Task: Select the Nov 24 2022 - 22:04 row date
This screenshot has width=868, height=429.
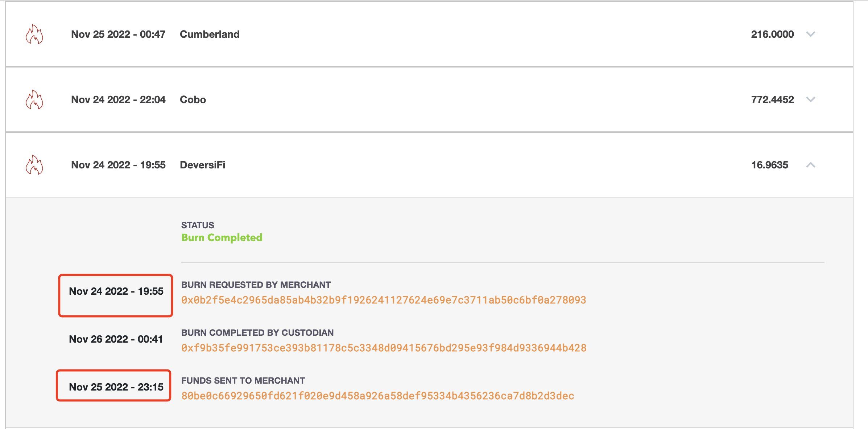Action: pyautogui.click(x=118, y=99)
